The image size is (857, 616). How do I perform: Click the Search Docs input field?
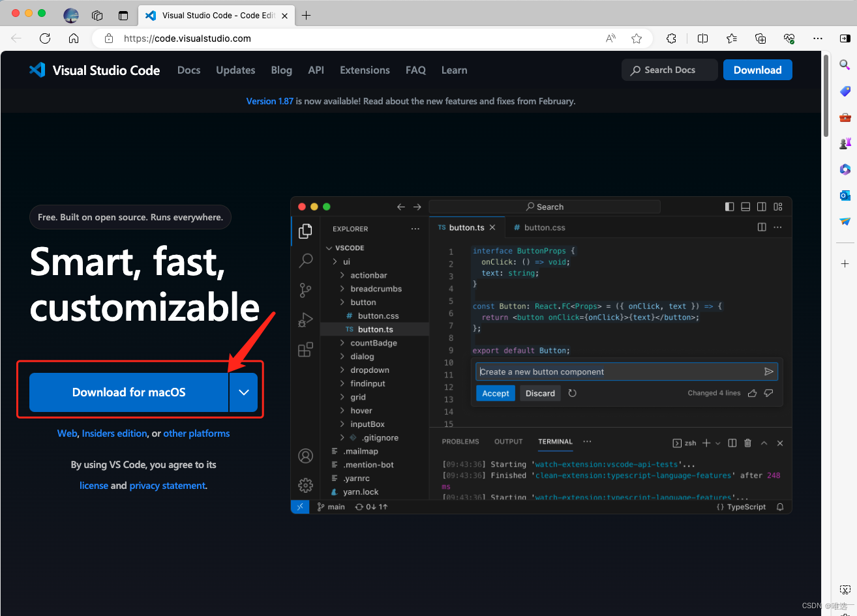(x=669, y=70)
